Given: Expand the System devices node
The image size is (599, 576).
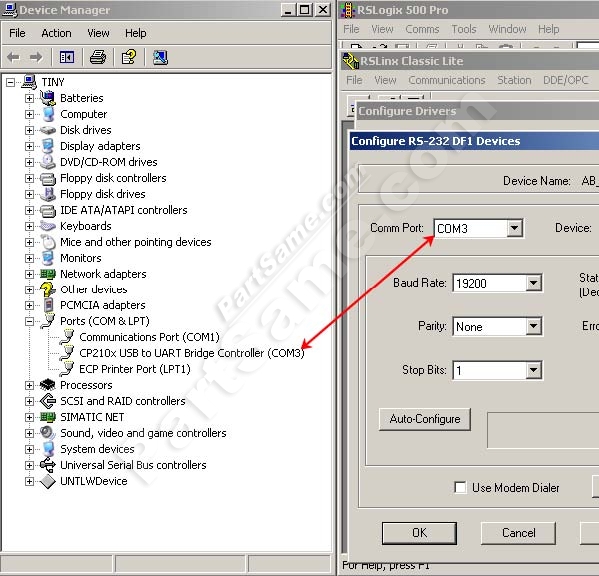Looking at the screenshot, I should coord(29,449).
